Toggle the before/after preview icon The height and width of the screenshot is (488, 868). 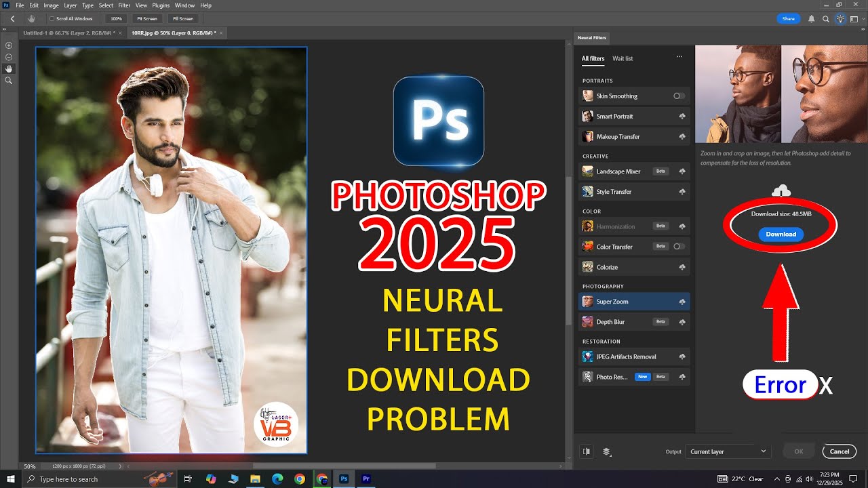coord(587,451)
